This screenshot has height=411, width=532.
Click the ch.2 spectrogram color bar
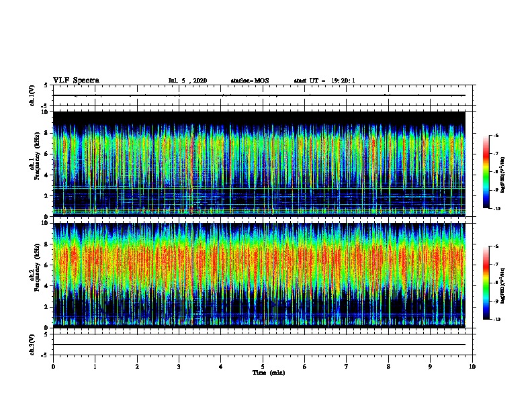coord(486,283)
